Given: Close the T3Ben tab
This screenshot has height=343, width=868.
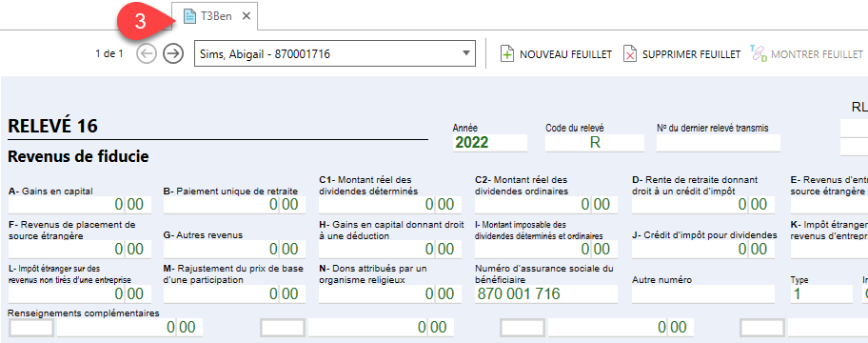Looking at the screenshot, I should click(247, 16).
